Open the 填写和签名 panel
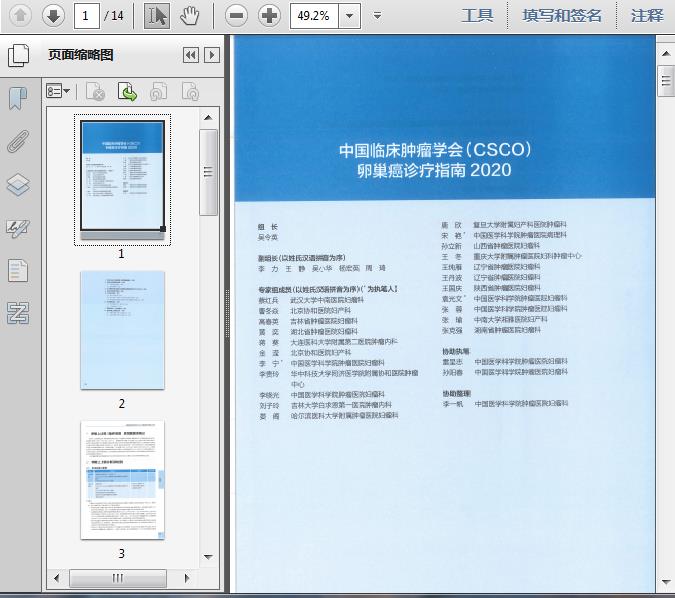Screen dimensions: 675x598 click(x=562, y=15)
